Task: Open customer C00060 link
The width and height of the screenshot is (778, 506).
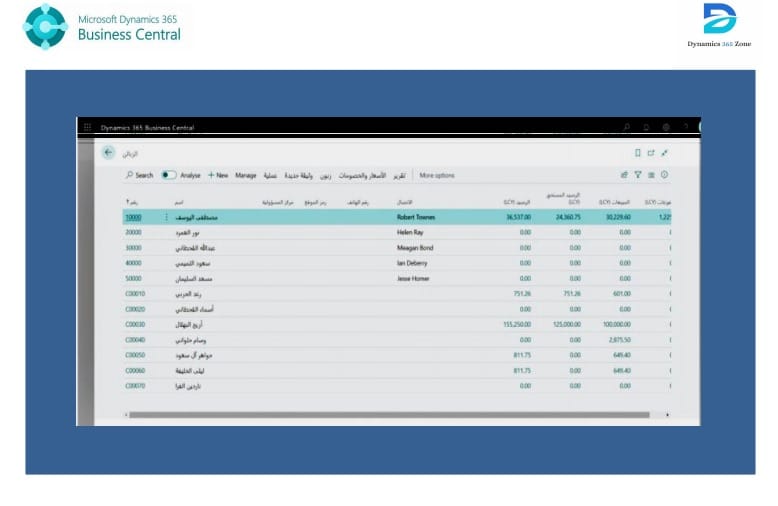Action: click(135, 371)
